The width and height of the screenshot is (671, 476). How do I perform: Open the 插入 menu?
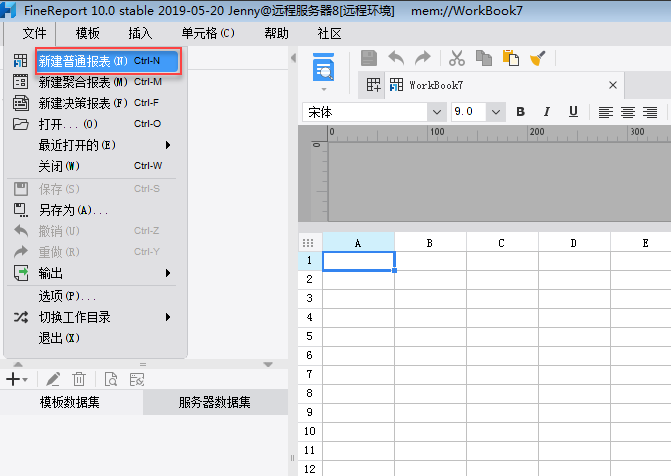140,33
